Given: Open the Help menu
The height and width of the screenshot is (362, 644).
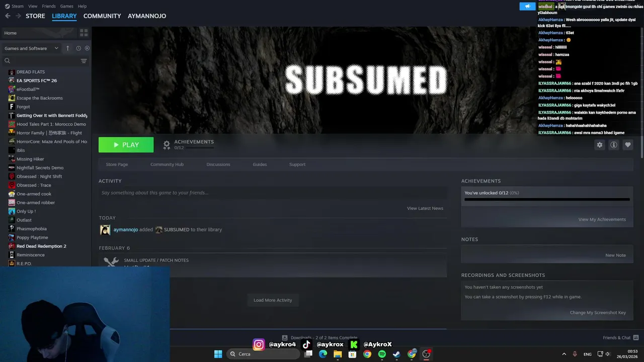Looking at the screenshot, I should pos(82,6).
